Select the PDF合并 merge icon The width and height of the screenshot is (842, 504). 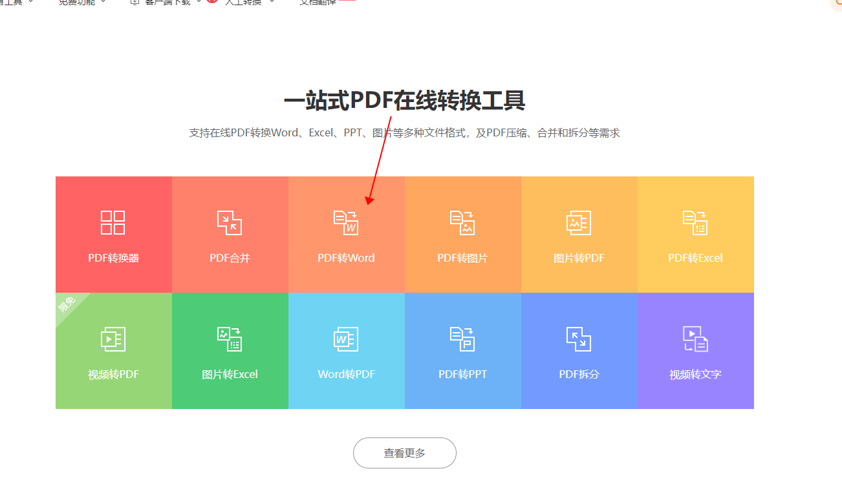[x=230, y=222]
